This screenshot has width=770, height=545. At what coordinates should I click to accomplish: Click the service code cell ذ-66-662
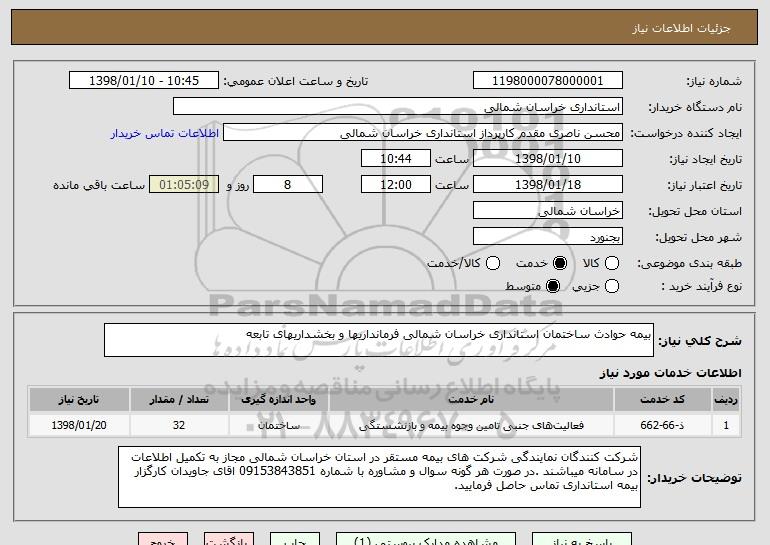coord(662,425)
